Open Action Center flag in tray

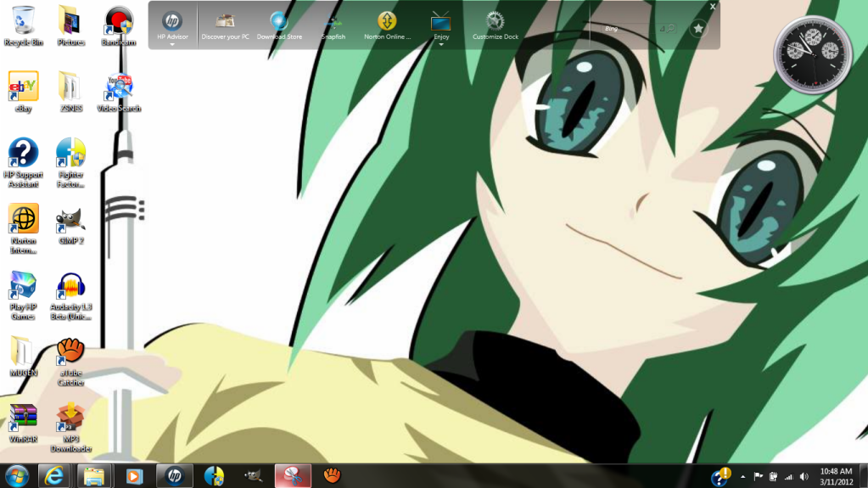pos(759,477)
